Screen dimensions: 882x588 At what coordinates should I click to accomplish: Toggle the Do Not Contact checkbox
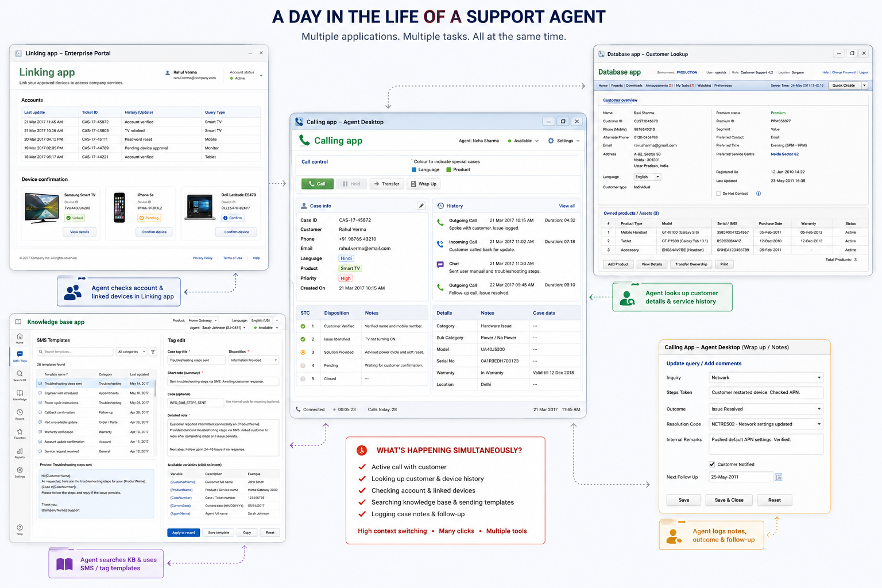(x=718, y=194)
